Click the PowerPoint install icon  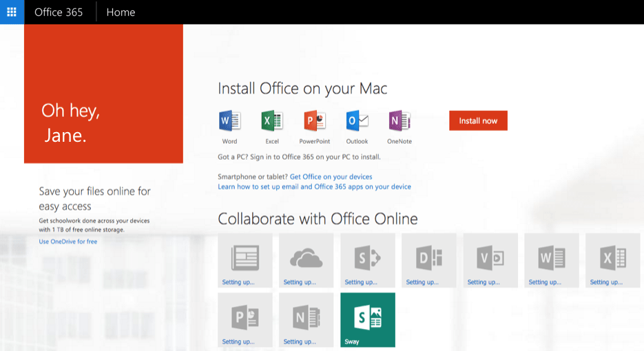(315, 120)
